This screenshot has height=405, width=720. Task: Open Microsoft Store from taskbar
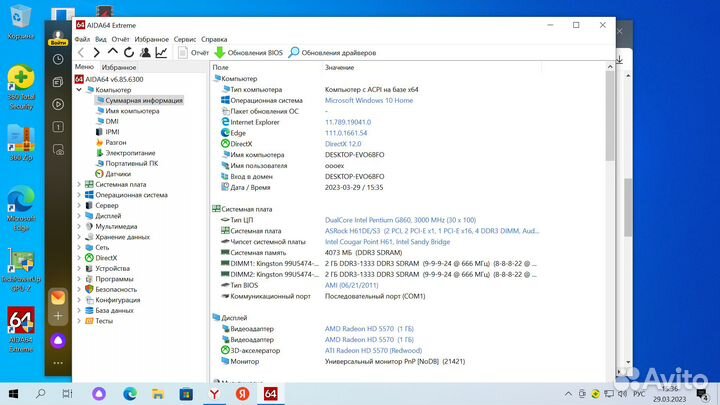pyautogui.click(x=186, y=394)
